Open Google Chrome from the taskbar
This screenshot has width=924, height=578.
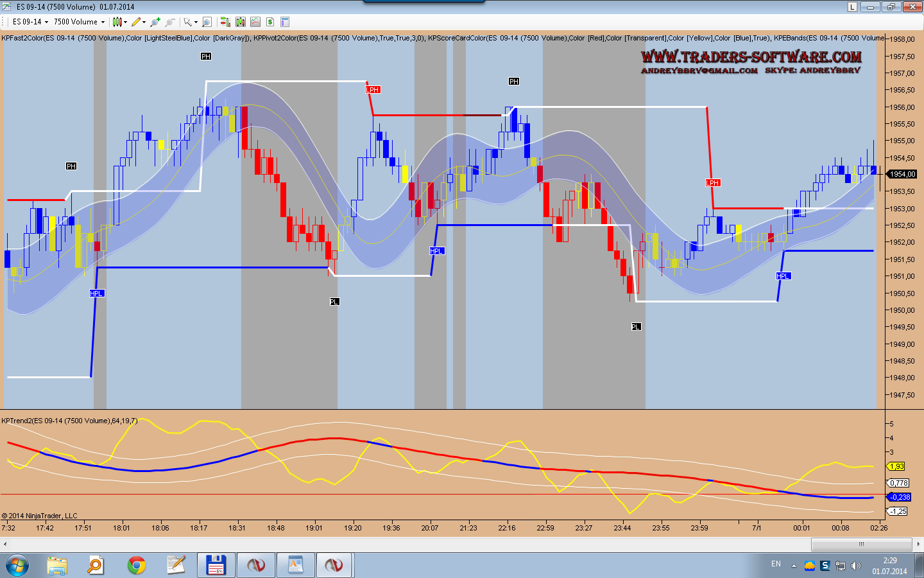tap(136, 565)
